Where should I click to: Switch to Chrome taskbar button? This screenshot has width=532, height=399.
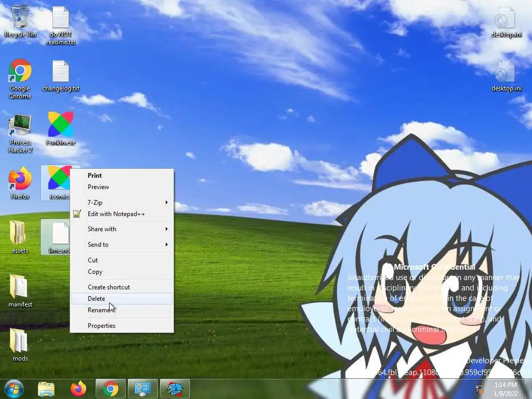pyautogui.click(x=111, y=389)
